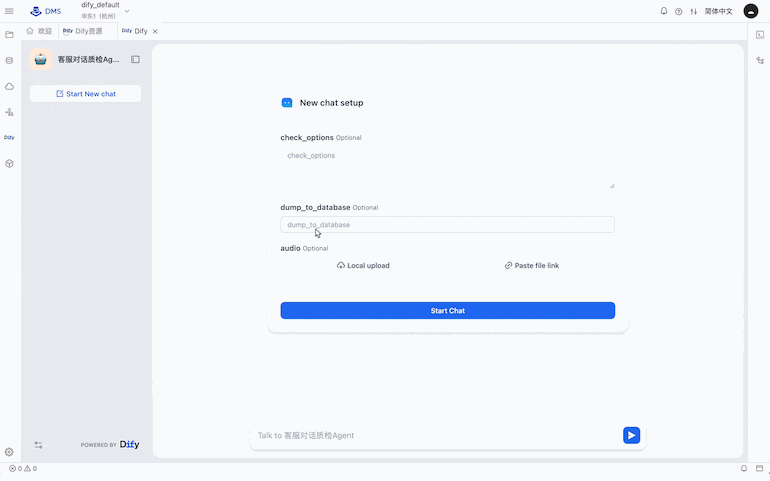Click the notification bell in the top bar

pyautogui.click(x=663, y=11)
